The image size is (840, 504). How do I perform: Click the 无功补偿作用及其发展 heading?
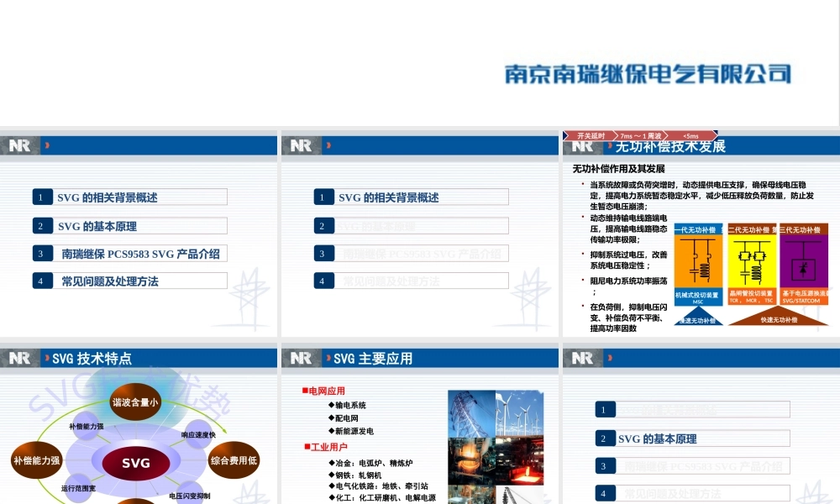(x=618, y=169)
